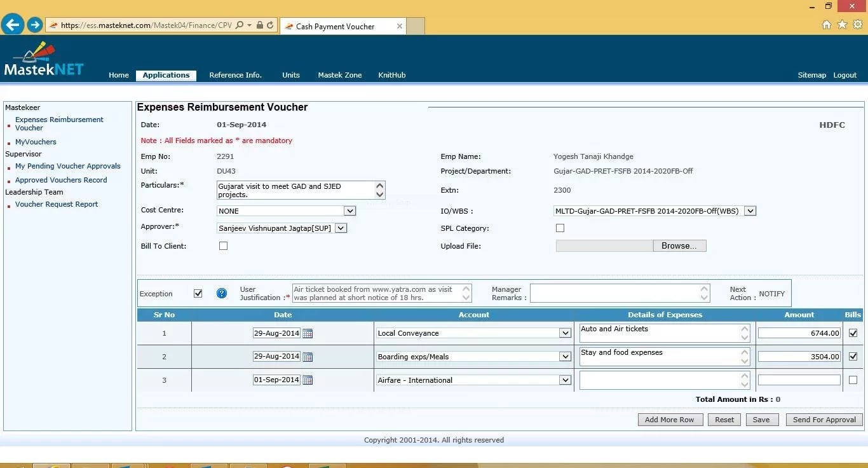Switch to the Cash Payment Voucher tab
The image size is (868, 468).
click(342, 26)
